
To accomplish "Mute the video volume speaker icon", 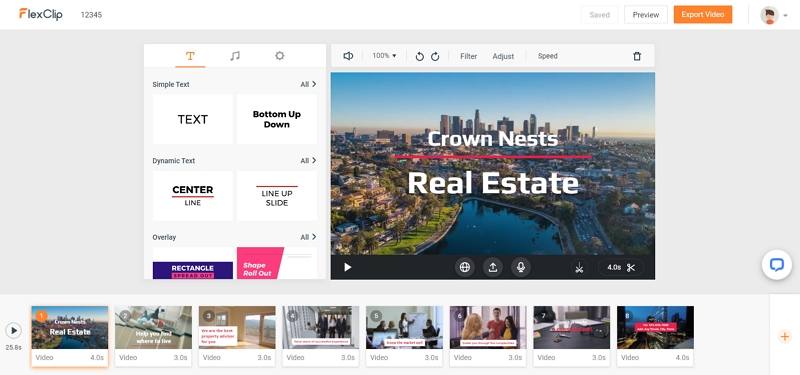I will (x=348, y=56).
